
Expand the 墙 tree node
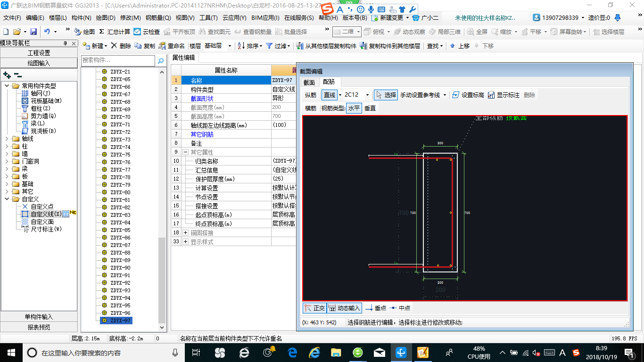click(x=7, y=154)
